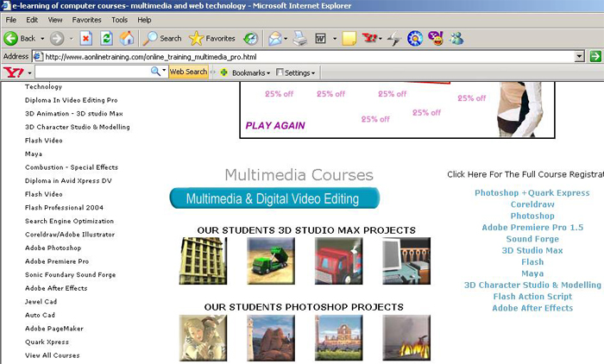Click the red Yahoo toolbar icon
This screenshot has width=604, height=364.
(x=369, y=38)
